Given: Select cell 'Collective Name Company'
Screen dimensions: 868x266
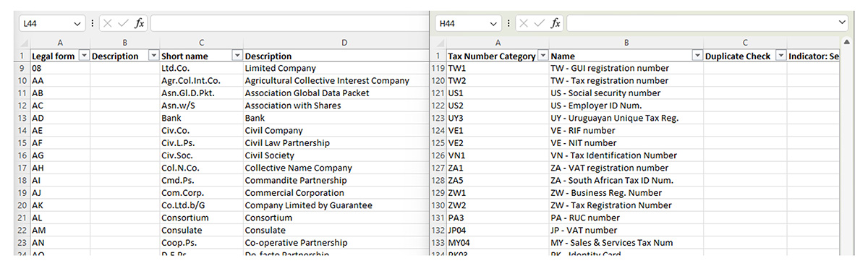Looking at the screenshot, I should click(x=336, y=168).
